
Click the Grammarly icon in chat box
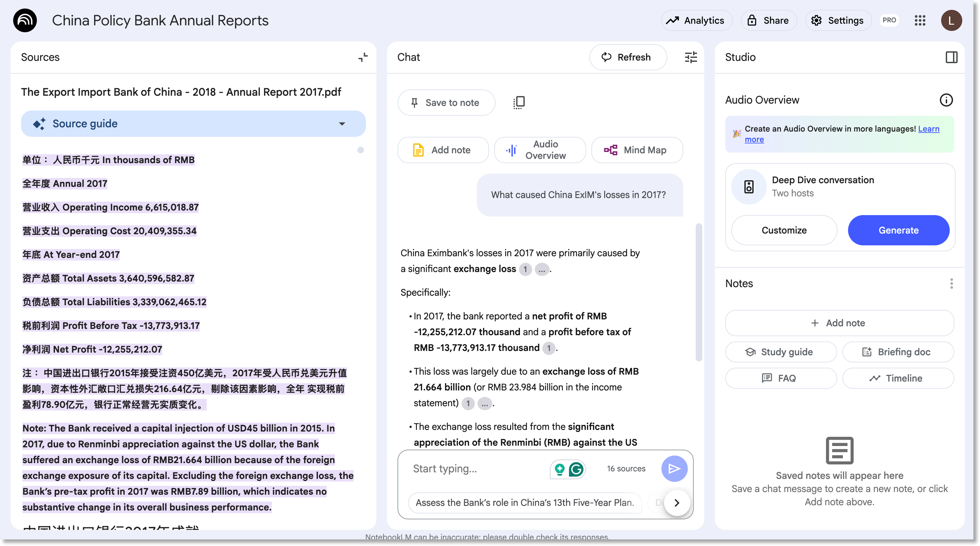pyautogui.click(x=576, y=469)
